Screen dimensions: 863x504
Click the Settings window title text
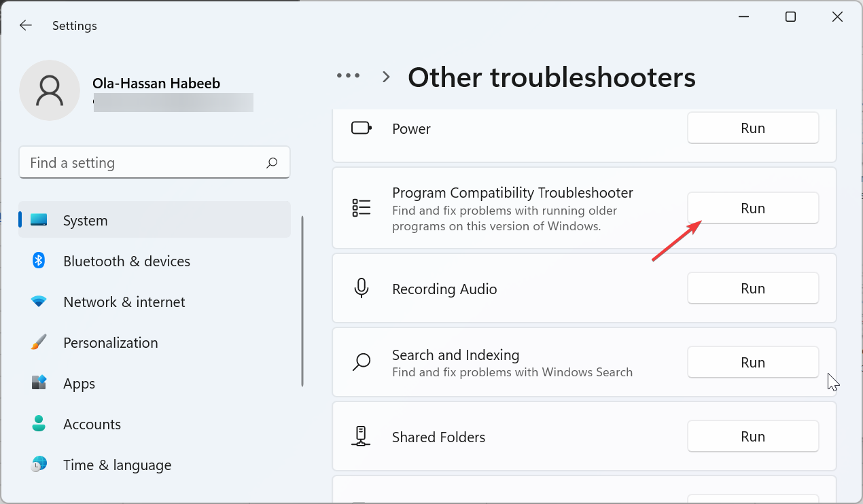click(x=75, y=26)
